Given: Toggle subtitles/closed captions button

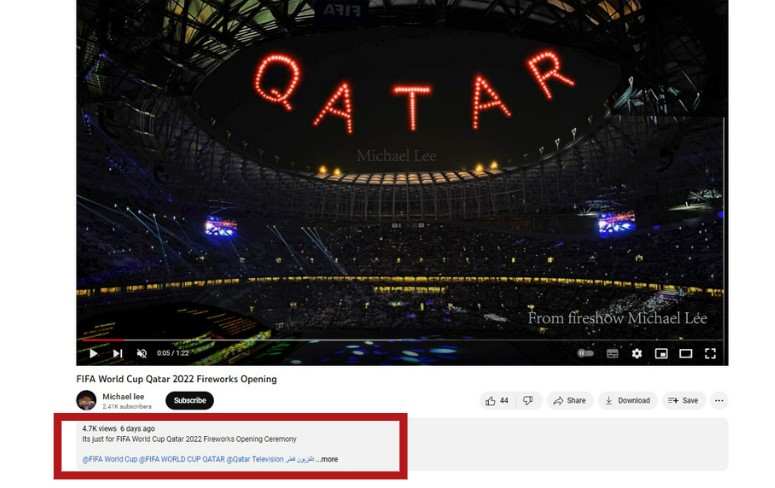Looking at the screenshot, I should [612, 354].
